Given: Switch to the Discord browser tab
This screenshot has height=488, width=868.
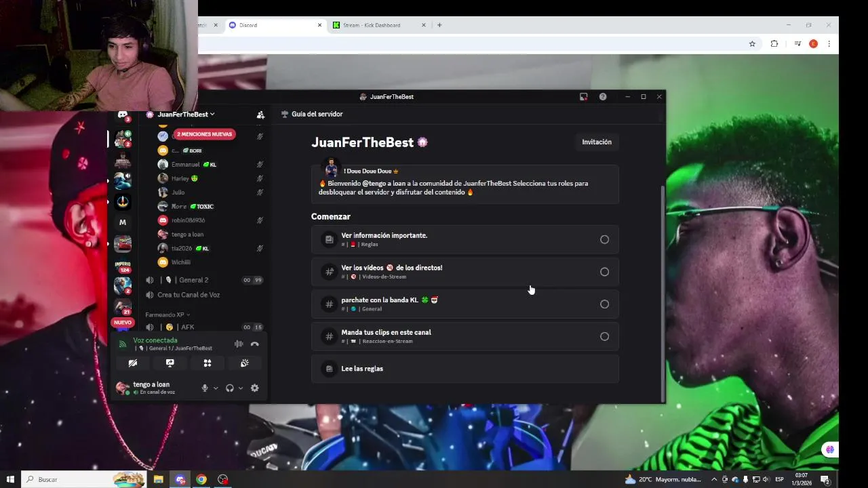Looking at the screenshot, I should click(x=276, y=25).
